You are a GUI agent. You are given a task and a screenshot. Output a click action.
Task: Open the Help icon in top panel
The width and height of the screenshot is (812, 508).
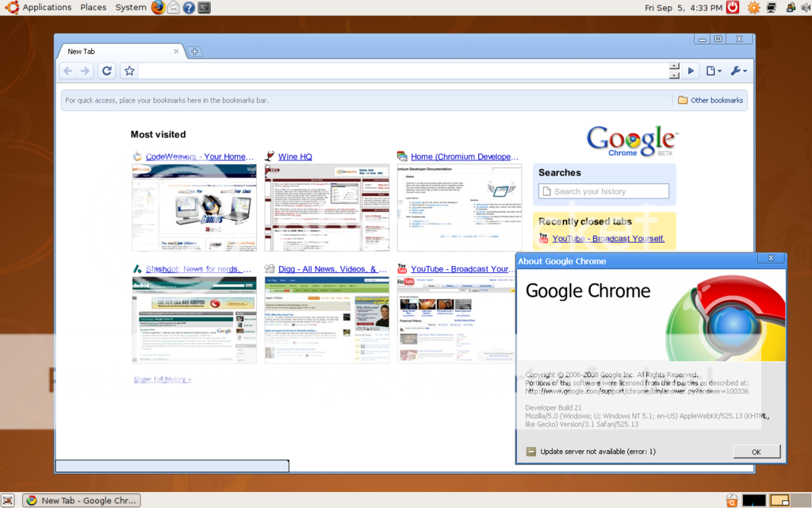click(189, 8)
